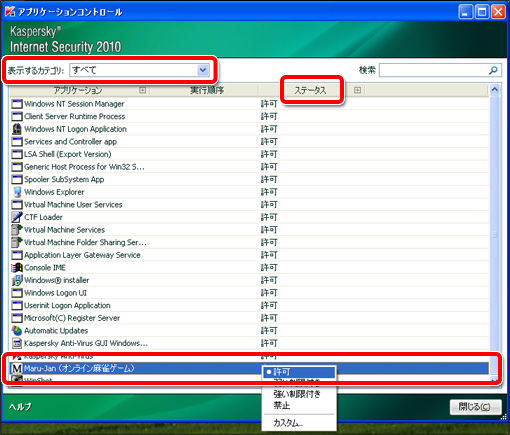Click the Generic Host Process icon
This screenshot has height=435, width=510.
[17, 167]
